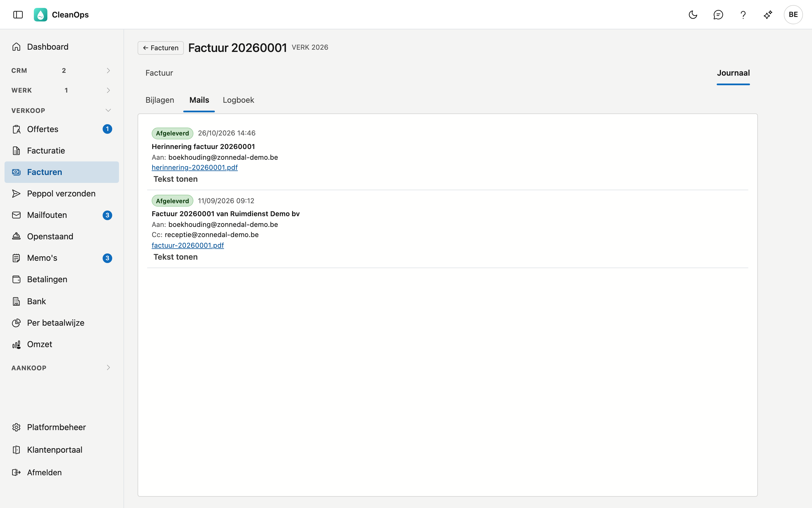Go back via the Facturen button
Viewport: 812px width, 508px height.
coord(160,48)
